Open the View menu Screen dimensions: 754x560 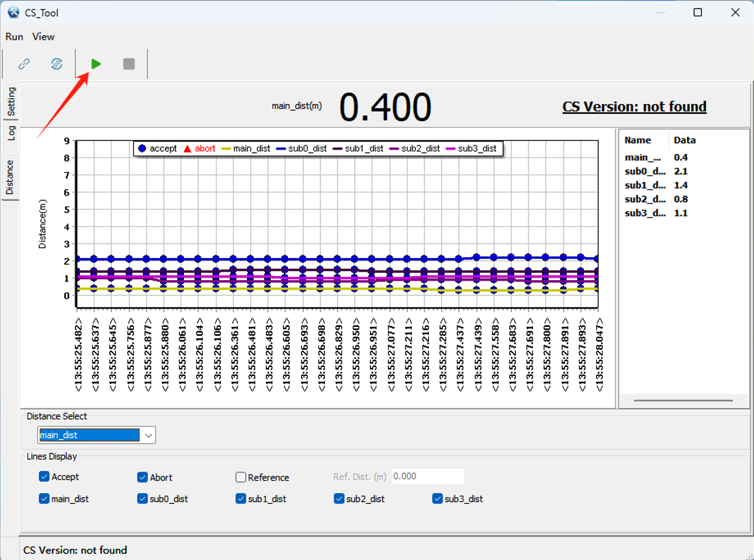point(44,36)
